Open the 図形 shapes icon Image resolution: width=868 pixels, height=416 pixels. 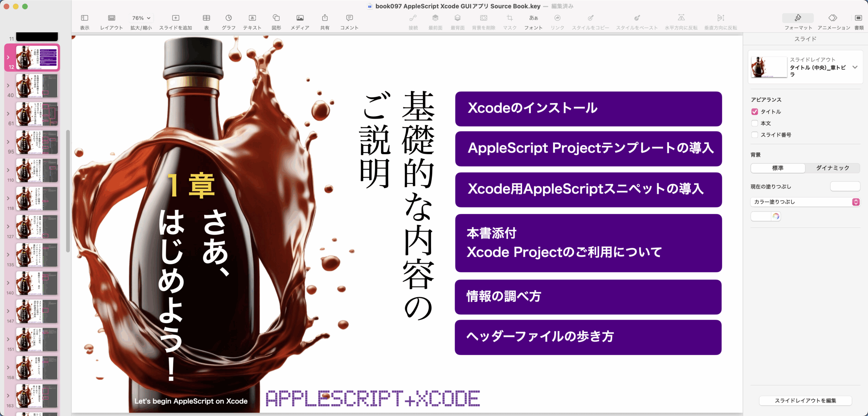276,18
